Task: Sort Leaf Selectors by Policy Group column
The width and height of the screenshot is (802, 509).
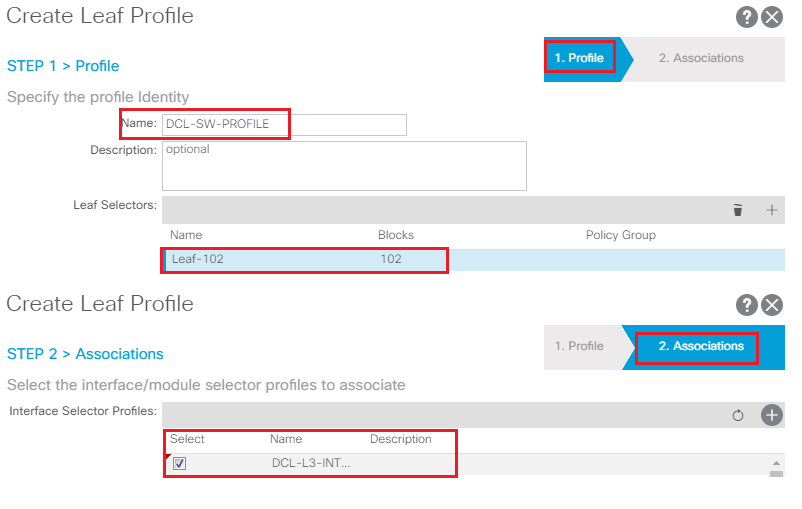Action: tap(620, 235)
